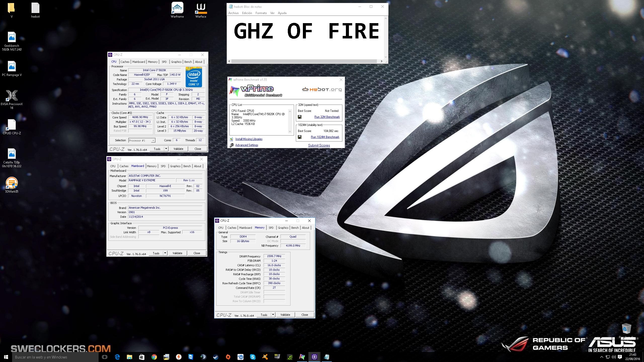This screenshot has height=362, width=644.
Task: Click down arrow of wPrime CPU List scrollbar
Action: pyautogui.click(x=290, y=131)
